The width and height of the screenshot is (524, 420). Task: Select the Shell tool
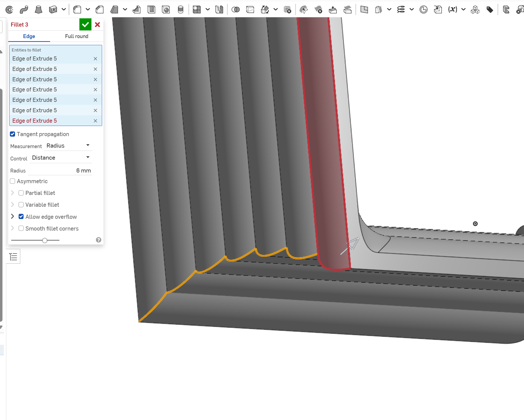(x=151, y=10)
